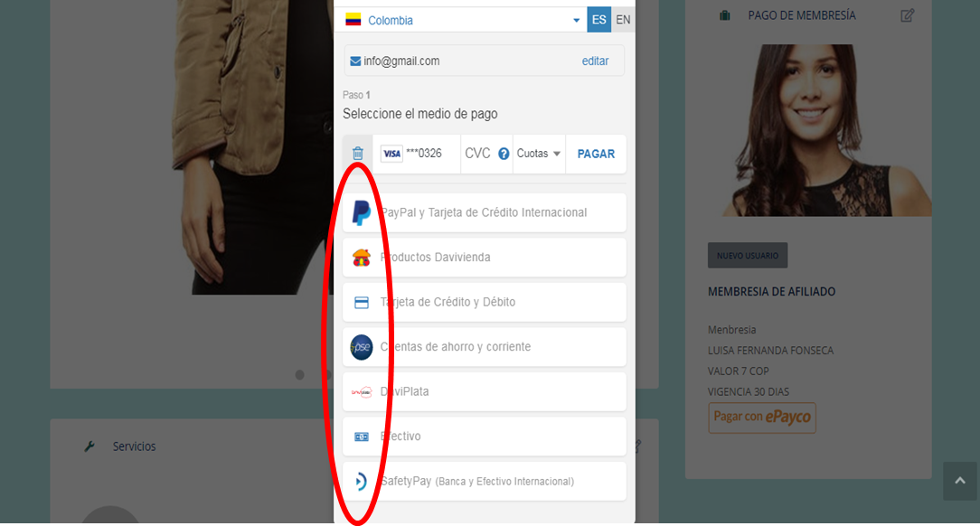Image resolution: width=980 pixels, height=526 pixels.
Task: Open the Colombia country dropdown
Action: (463, 20)
